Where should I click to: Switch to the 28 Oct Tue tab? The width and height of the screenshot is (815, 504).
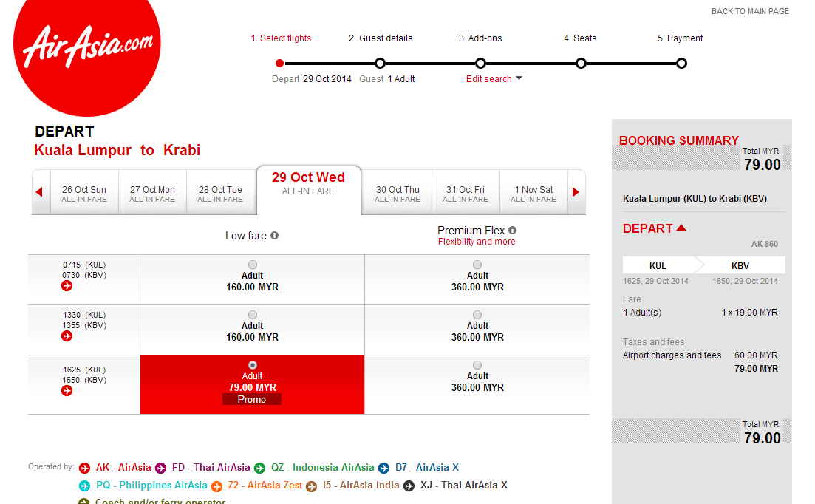point(220,194)
